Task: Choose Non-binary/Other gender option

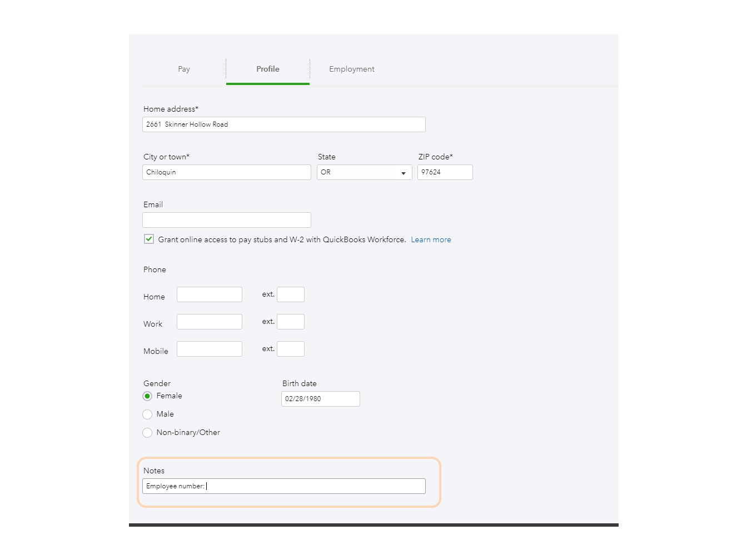Action: [x=147, y=433]
